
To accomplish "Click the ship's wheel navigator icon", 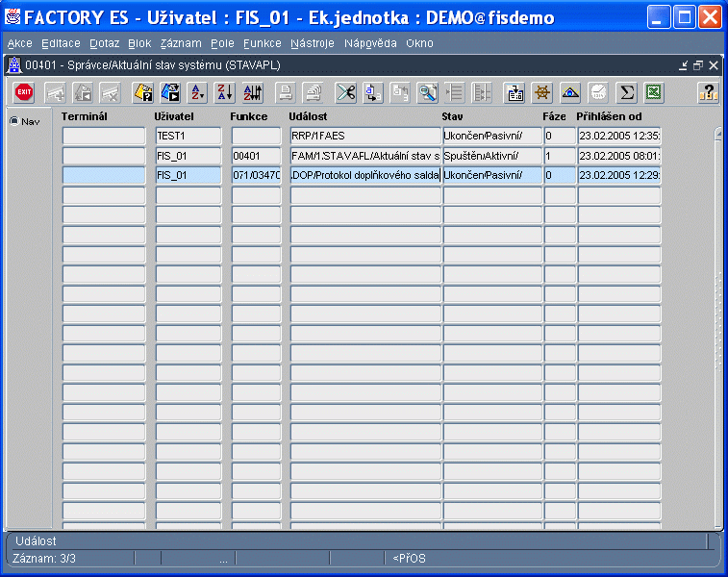I will (542, 93).
